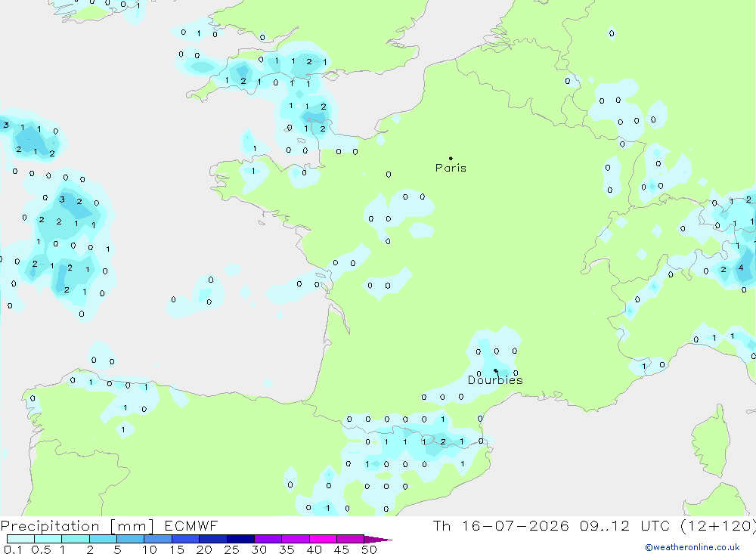Click the Paris city marker dot

pyautogui.click(x=451, y=158)
